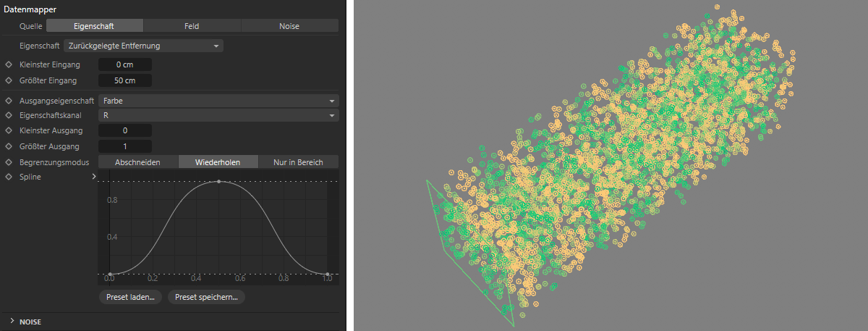Toggle keyframe diamond for Ausgangseigenschaft
The height and width of the screenshot is (331, 868).
9,101
